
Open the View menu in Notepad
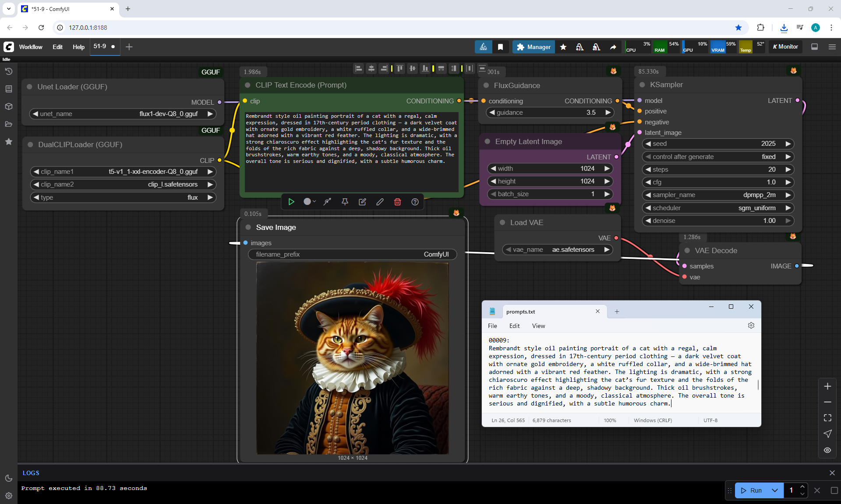538,326
